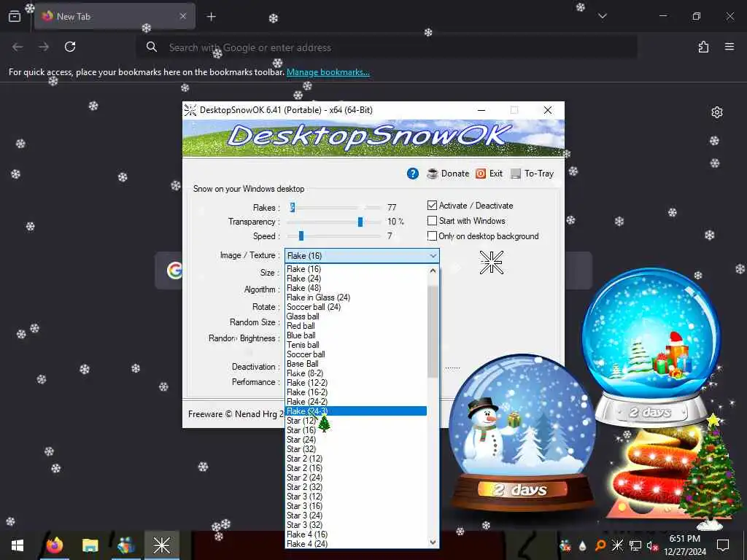The image size is (747, 560).
Task: Open the Firefox extensions puzzle icon
Action: click(x=703, y=47)
